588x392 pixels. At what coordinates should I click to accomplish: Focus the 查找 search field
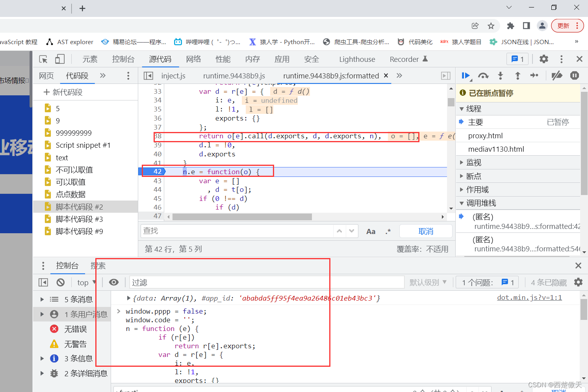(237, 231)
